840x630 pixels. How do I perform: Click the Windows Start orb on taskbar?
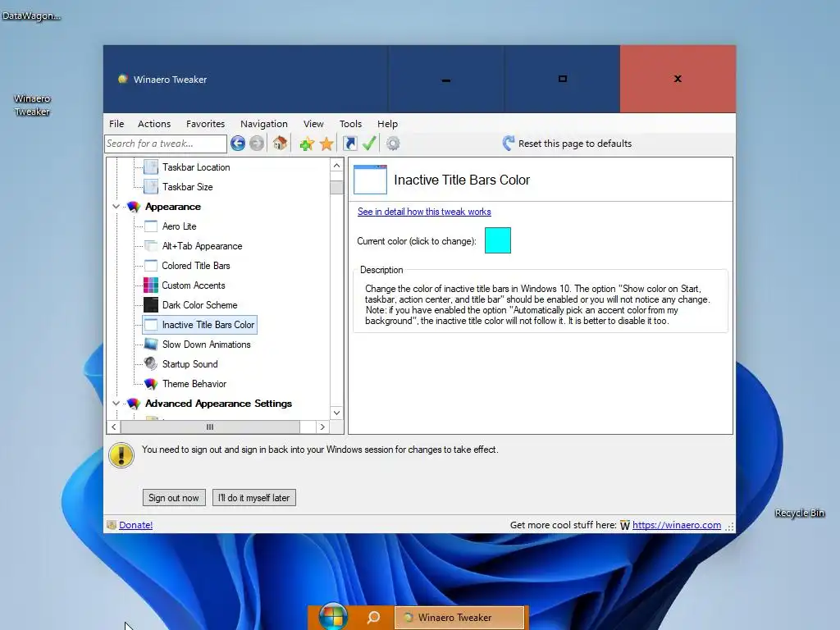(333, 616)
